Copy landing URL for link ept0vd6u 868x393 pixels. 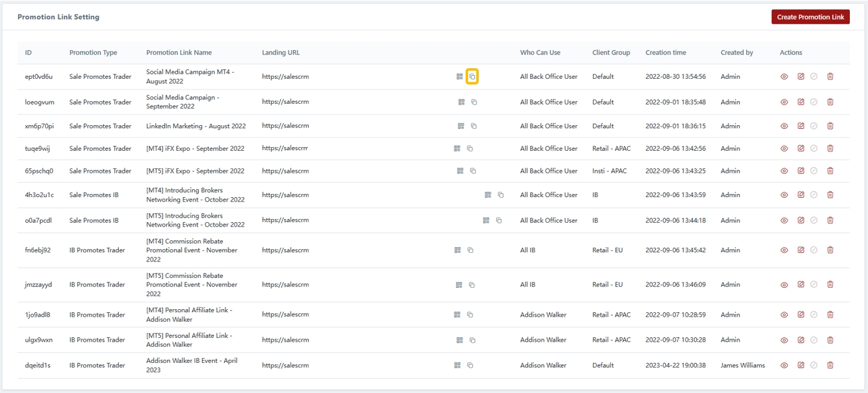(472, 76)
